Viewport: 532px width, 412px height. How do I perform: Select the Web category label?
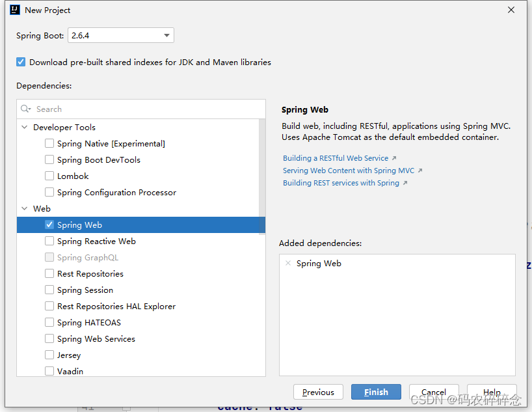42,208
